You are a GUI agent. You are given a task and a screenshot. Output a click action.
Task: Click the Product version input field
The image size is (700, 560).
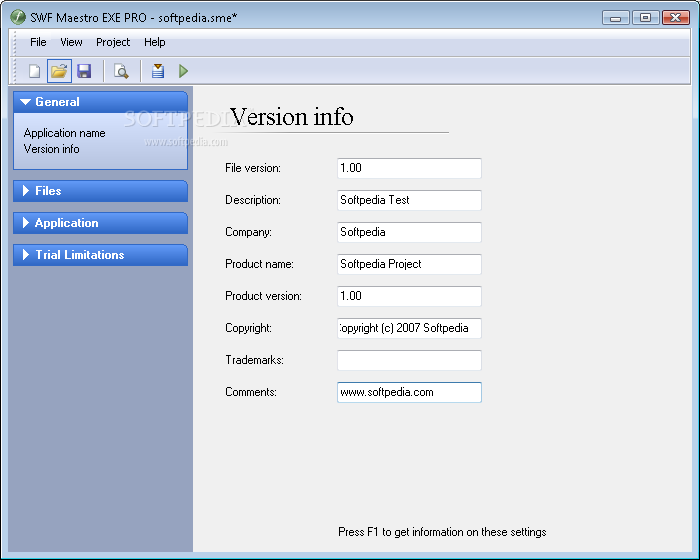point(409,296)
